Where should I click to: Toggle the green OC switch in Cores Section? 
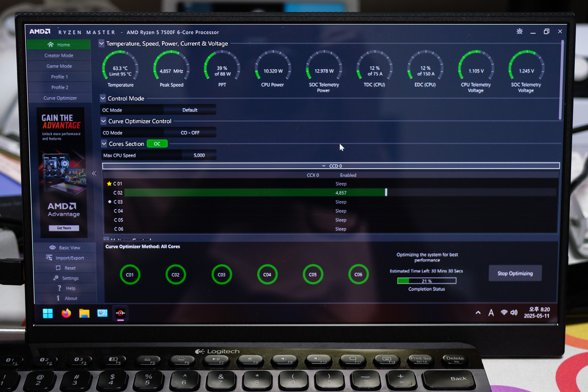(157, 144)
